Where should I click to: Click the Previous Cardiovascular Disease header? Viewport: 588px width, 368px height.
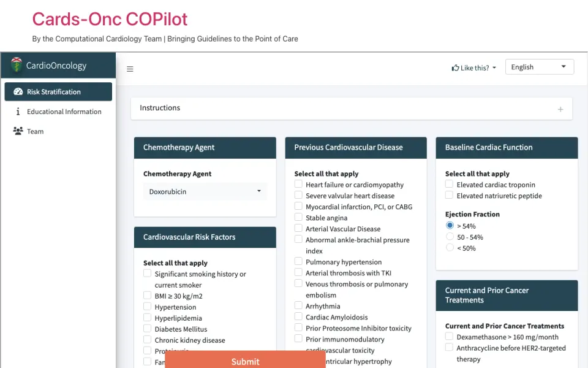[356, 148]
